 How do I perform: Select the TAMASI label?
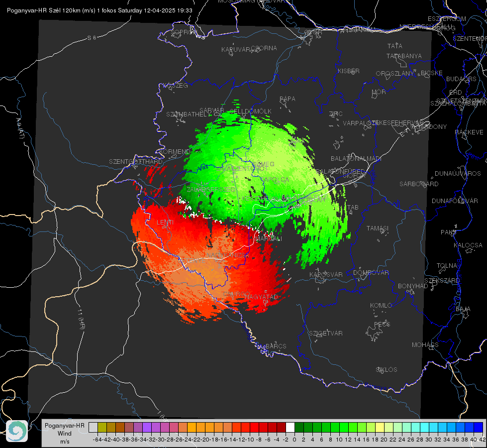pyautogui.click(x=378, y=228)
